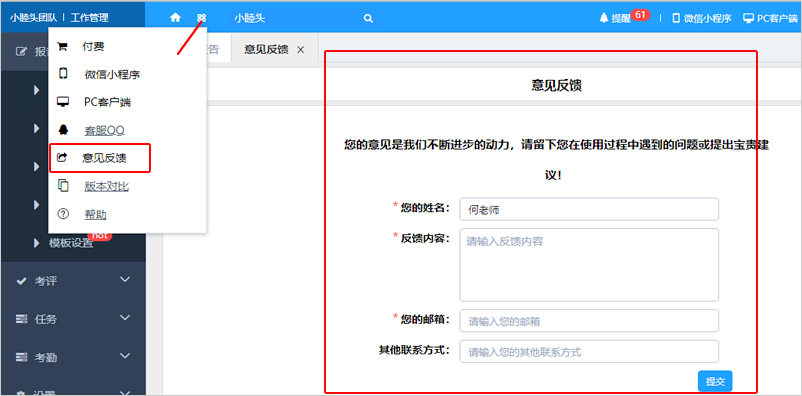Click the QQ bell icon beside 客服QQ
Image resolution: width=802 pixels, height=396 pixels.
tap(63, 129)
